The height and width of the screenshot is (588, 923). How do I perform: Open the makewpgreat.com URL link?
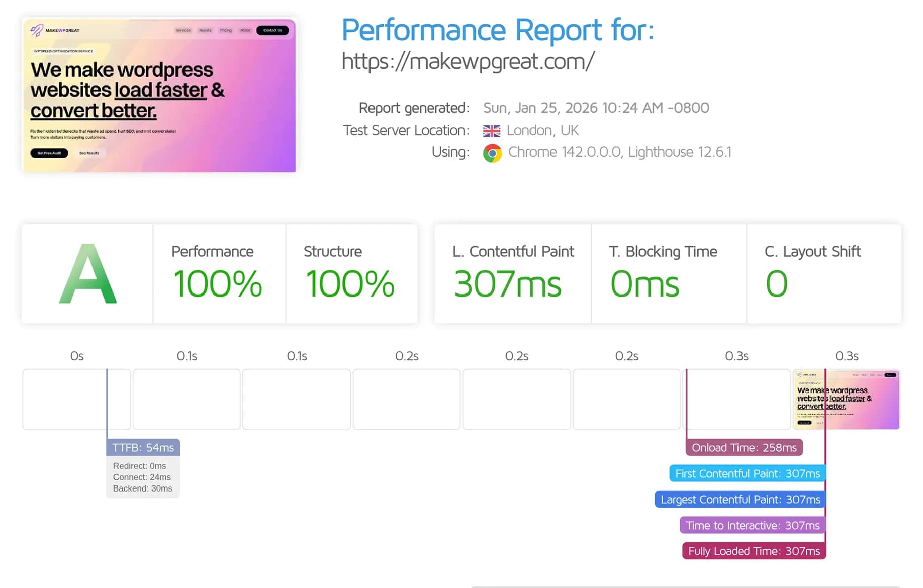[468, 62]
